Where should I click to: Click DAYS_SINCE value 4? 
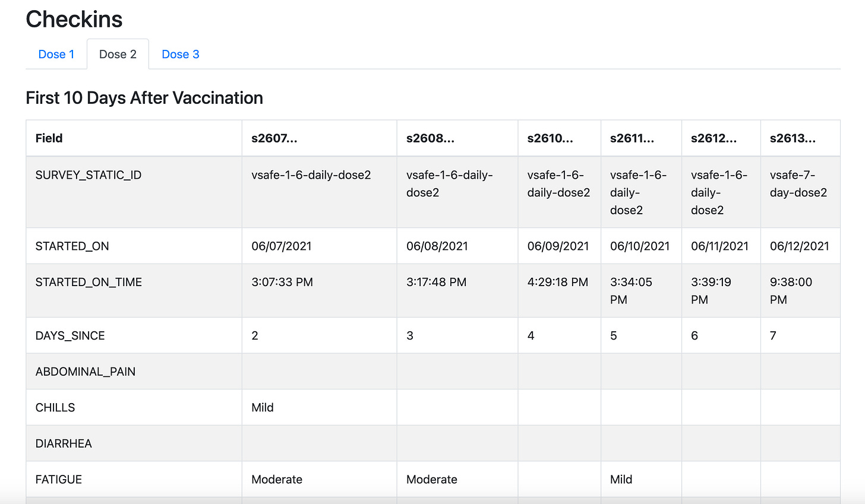(x=531, y=336)
